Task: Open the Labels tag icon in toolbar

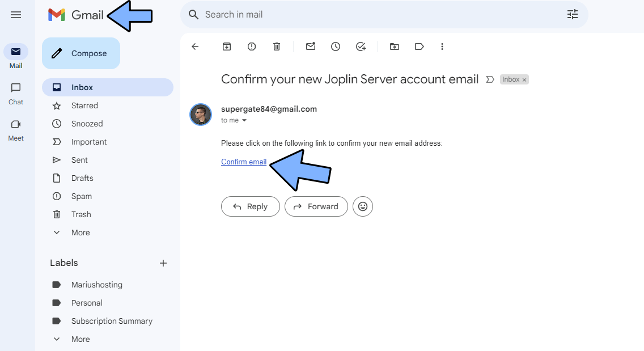Action: [420, 46]
